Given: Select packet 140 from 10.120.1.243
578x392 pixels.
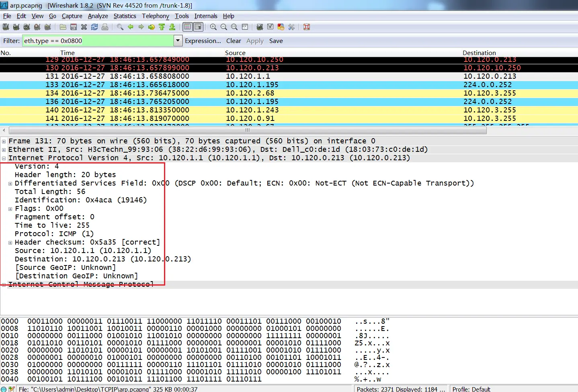Looking at the screenshot, I should tap(289, 110).
